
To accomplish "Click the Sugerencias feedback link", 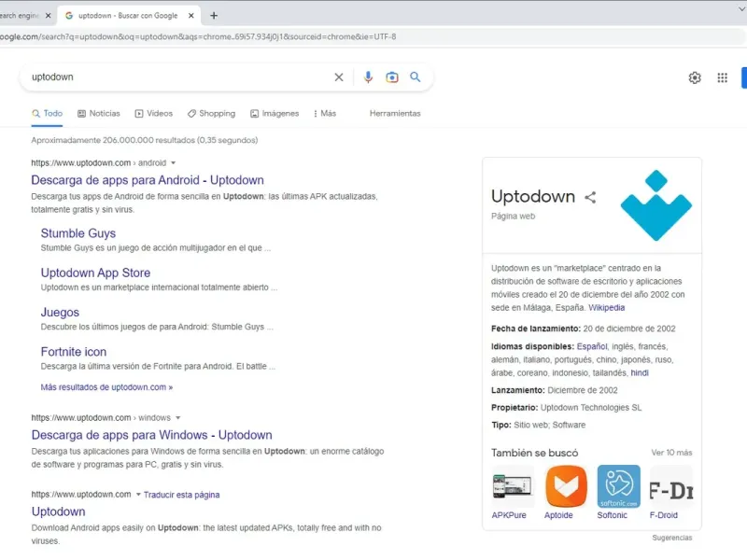I will click(671, 538).
